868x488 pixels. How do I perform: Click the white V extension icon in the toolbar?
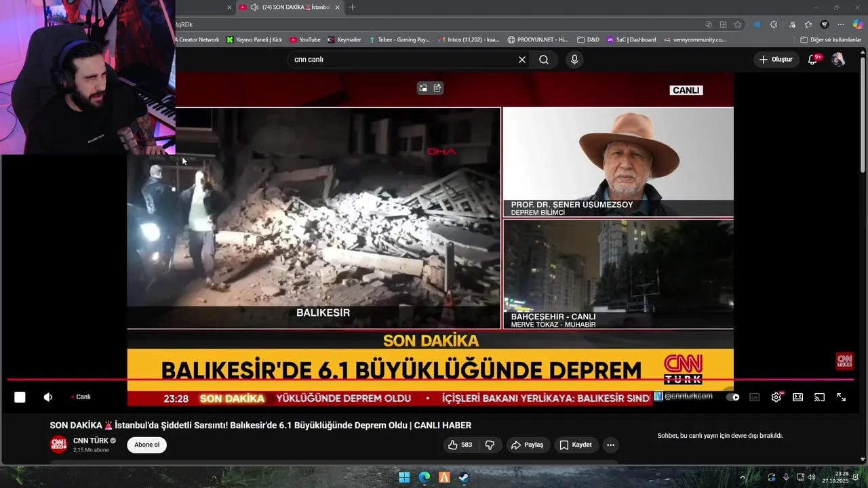pyautogui.click(x=825, y=24)
